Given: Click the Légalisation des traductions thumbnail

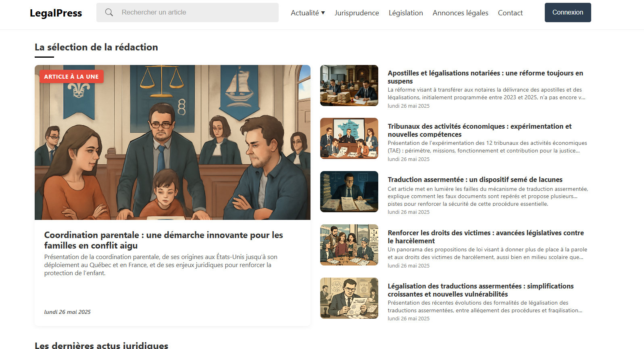Looking at the screenshot, I should [349, 298].
